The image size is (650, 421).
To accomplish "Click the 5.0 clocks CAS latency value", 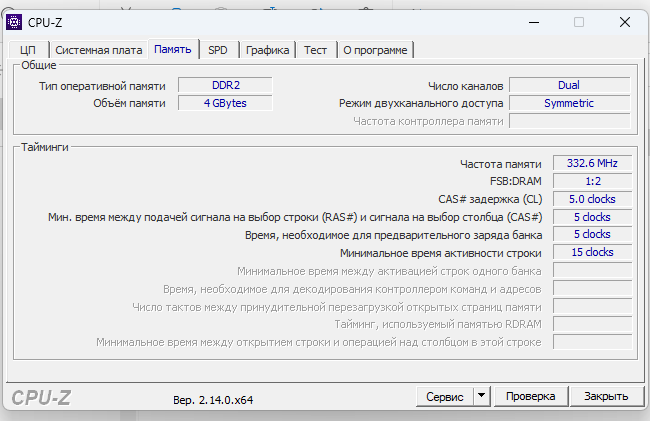I will (592, 199).
